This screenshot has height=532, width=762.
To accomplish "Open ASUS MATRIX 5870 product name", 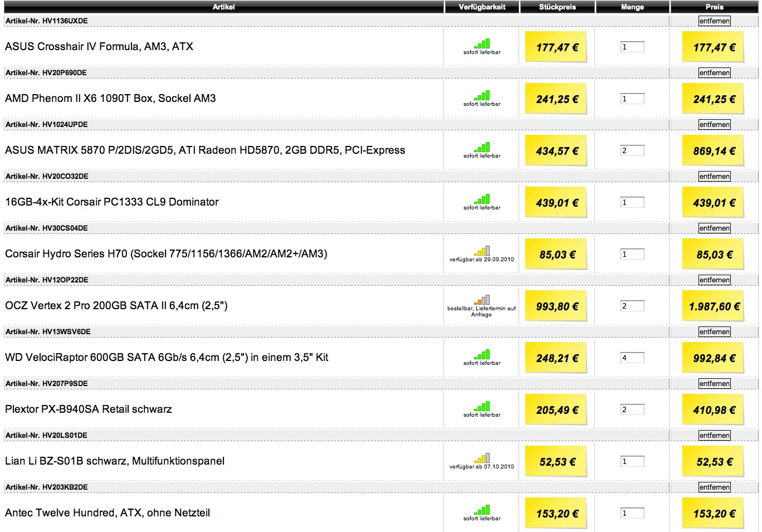I will (205, 150).
